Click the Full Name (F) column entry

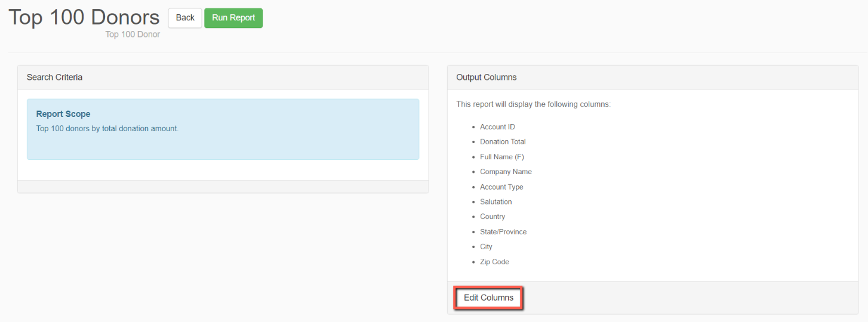click(x=502, y=157)
